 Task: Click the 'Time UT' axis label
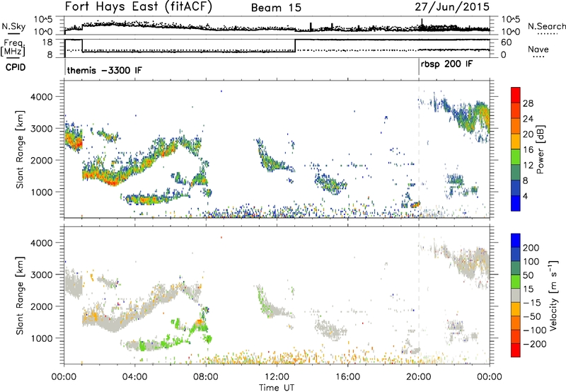(277, 388)
